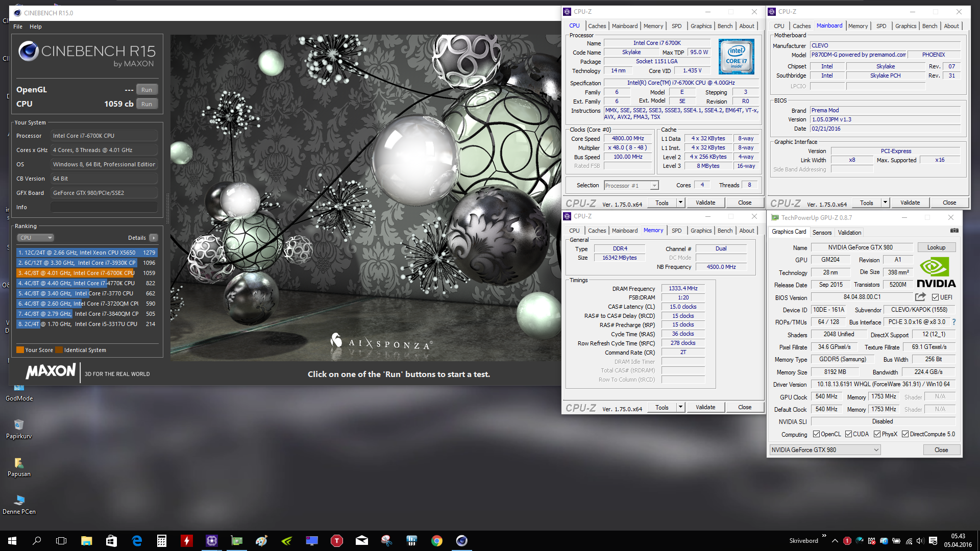Open the Action Center notifications icon
980x551 pixels.
pos(933,541)
